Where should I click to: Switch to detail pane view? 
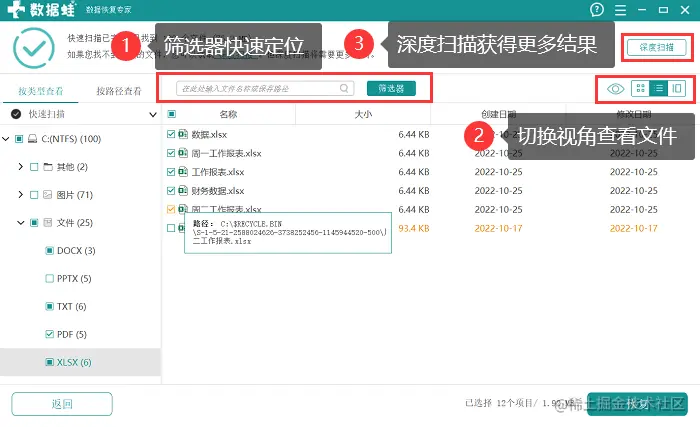point(677,88)
